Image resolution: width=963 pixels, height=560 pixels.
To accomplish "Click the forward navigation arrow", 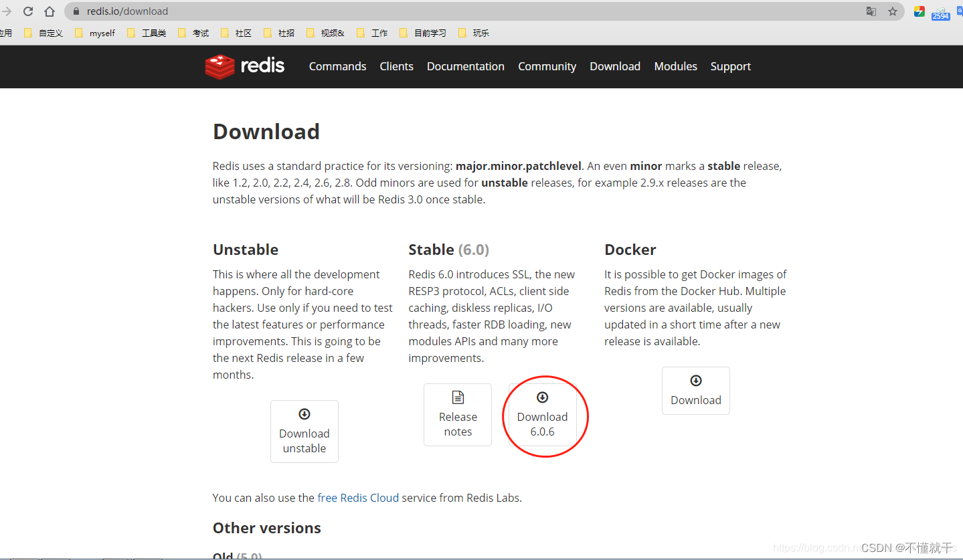I will click(7, 11).
